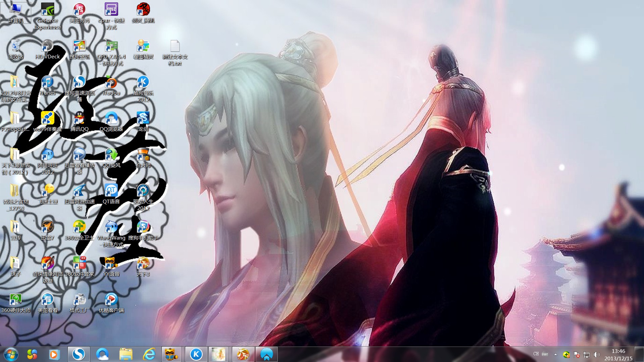644x362 pixels.
Task: Launch iTudou shortcut
Action: click(x=111, y=85)
